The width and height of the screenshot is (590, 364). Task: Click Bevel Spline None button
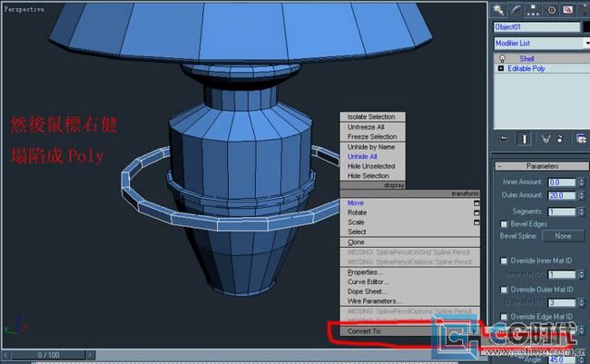coord(564,236)
